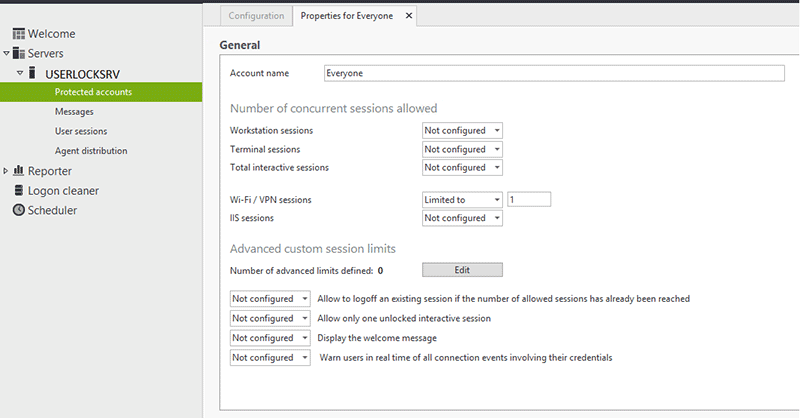800x418 pixels.
Task: Close the Properties for Everyone tab
Action: click(x=409, y=16)
